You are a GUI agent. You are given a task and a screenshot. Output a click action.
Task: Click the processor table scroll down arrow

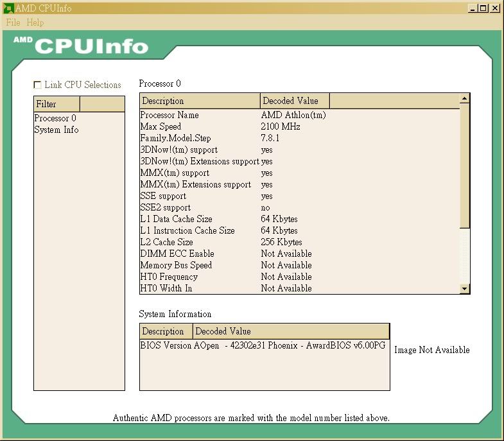[464, 288]
